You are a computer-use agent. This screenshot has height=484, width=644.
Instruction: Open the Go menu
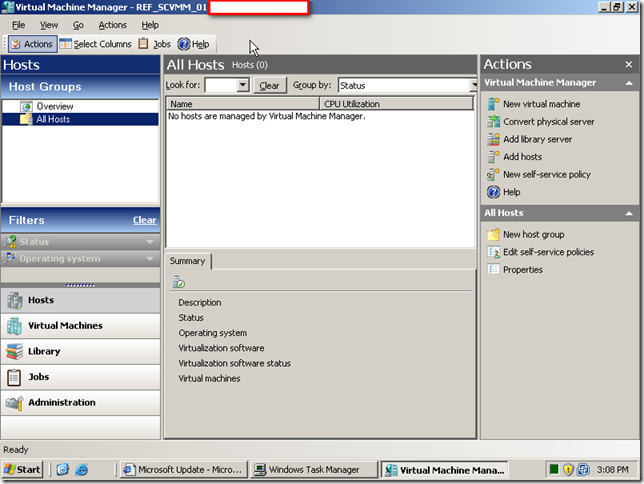[x=78, y=25]
